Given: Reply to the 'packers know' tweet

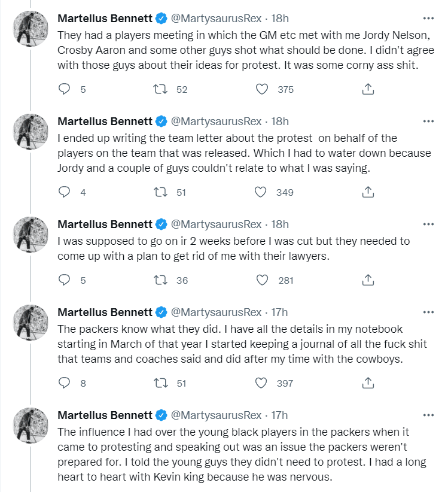Looking at the screenshot, I should pos(65,382).
